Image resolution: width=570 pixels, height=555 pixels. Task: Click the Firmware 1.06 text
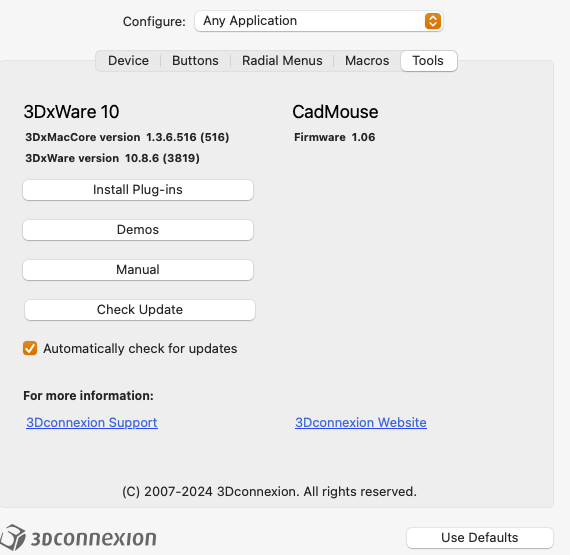point(334,137)
